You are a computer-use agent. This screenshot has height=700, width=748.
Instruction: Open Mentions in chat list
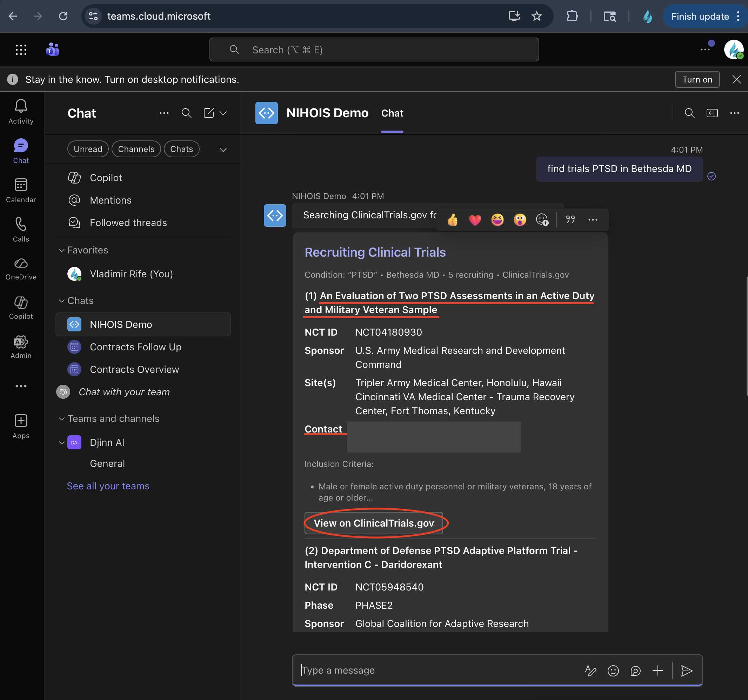[x=143, y=200]
